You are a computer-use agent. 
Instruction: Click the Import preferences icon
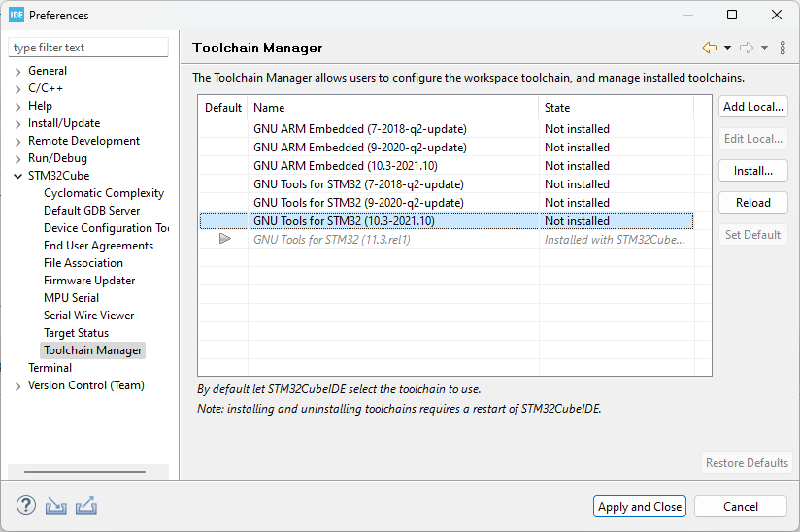pyautogui.click(x=56, y=506)
